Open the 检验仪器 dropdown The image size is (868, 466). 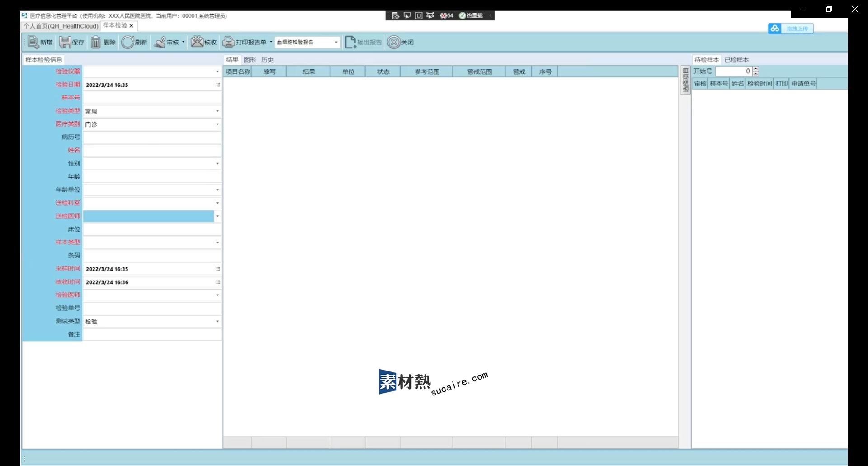(x=217, y=71)
